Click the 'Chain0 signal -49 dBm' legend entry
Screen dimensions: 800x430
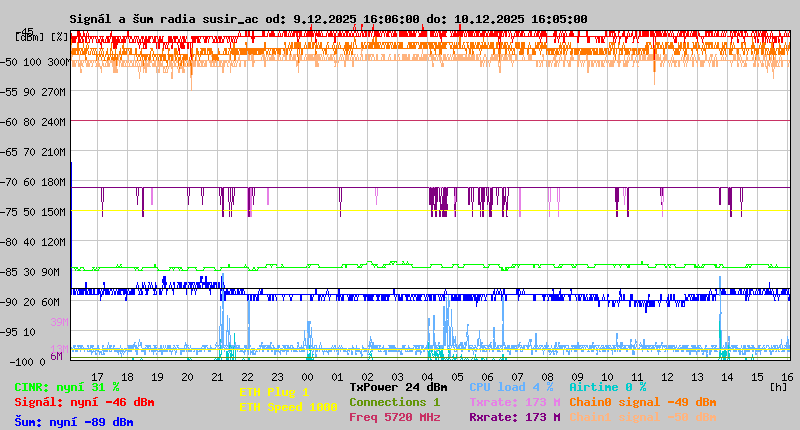pyautogui.click(x=643, y=402)
